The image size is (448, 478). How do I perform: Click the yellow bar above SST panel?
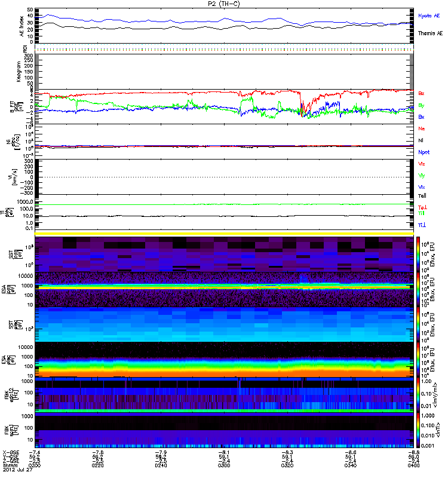pos(224,234)
